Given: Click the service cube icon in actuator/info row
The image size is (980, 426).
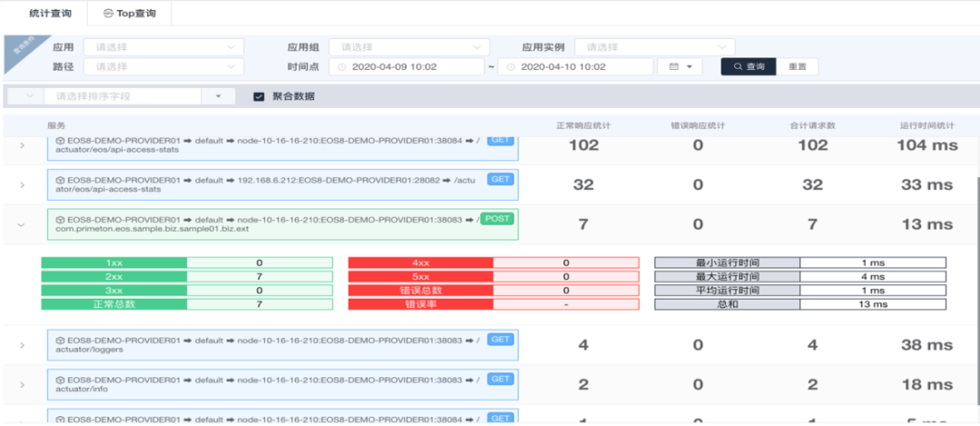Looking at the screenshot, I should [x=61, y=381].
